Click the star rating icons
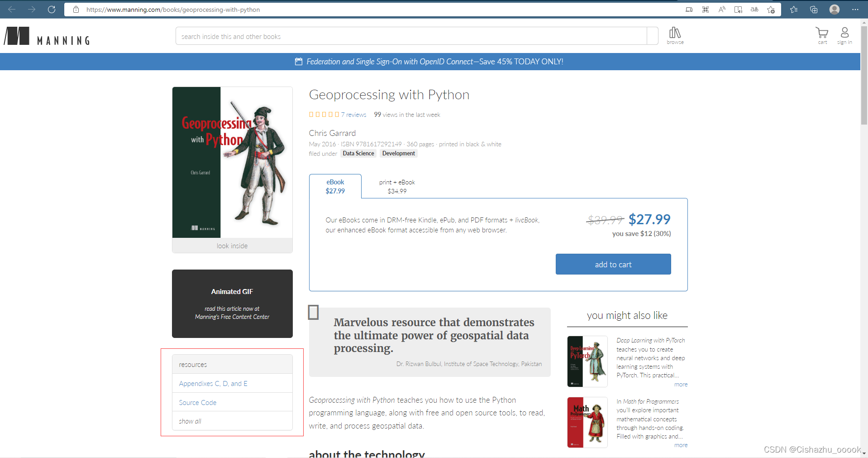 coord(324,115)
